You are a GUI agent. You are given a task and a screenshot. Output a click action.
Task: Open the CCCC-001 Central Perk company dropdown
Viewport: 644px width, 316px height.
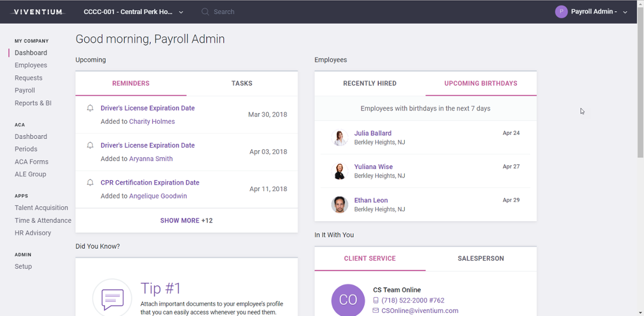click(x=181, y=11)
